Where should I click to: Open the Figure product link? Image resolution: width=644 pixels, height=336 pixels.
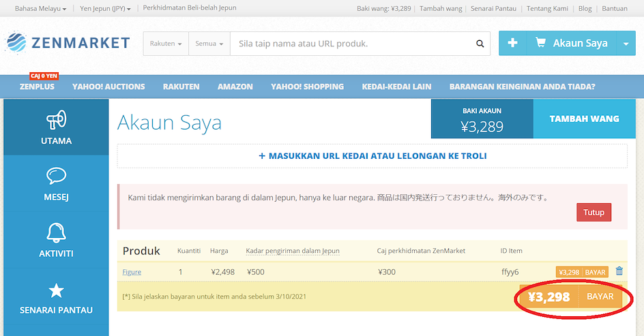click(x=132, y=271)
